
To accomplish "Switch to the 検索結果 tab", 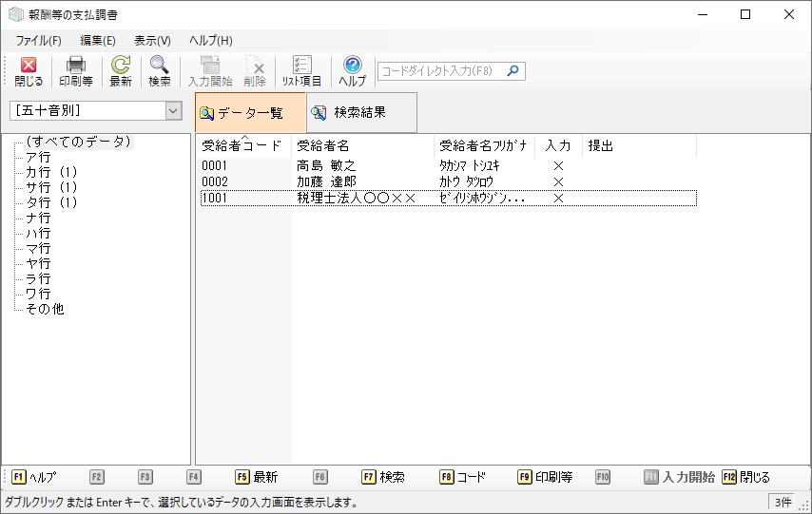I will point(359,112).
